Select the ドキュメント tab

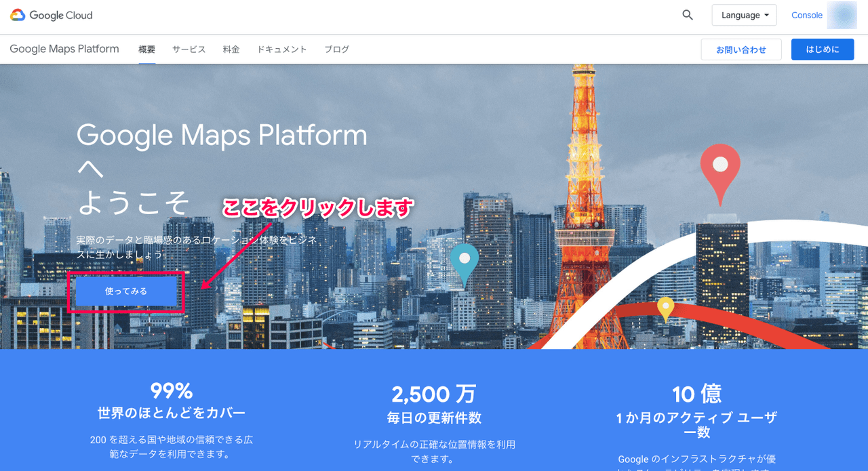pyautogui.click(x=282, y=49)
